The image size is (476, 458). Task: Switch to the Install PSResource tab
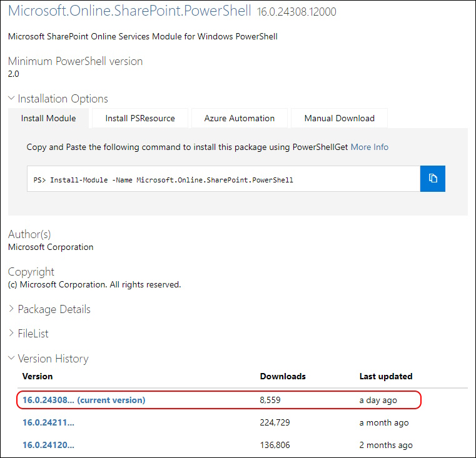tap(140, 118)
